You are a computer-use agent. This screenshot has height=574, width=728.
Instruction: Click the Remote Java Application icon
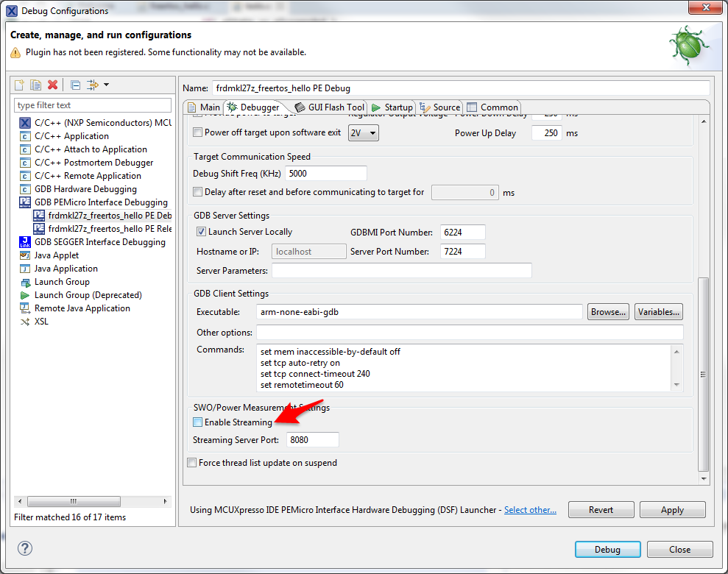25,308
